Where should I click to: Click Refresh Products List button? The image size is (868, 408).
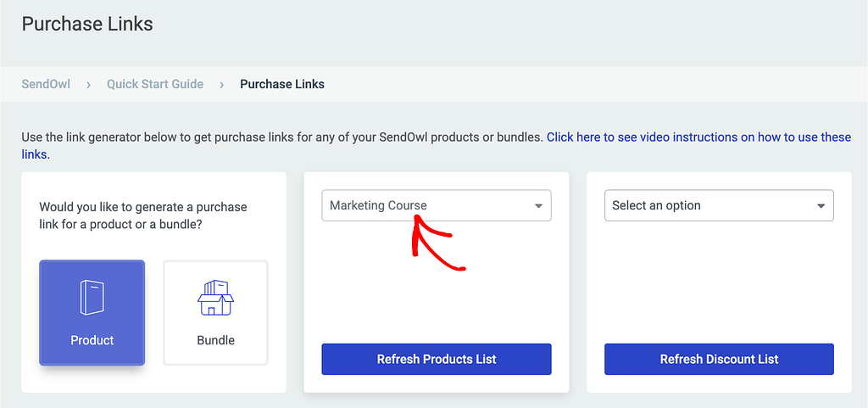(437, 359)
